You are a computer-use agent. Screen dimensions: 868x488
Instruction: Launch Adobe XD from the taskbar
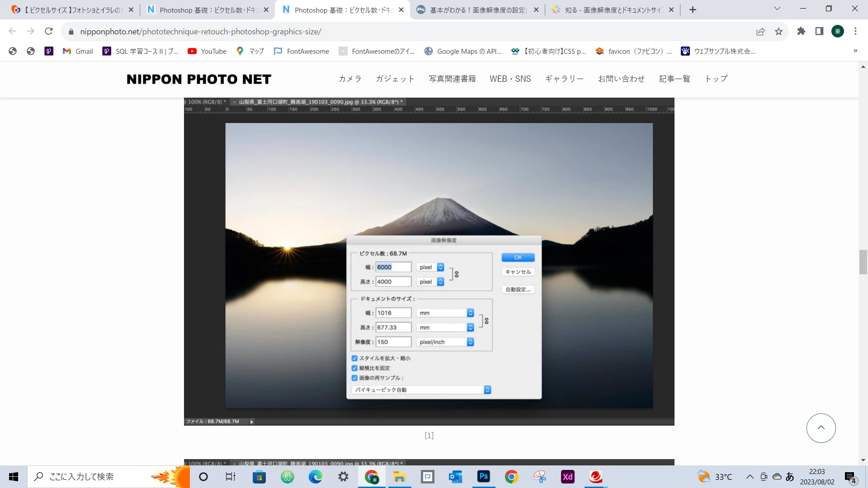point(567,476)
